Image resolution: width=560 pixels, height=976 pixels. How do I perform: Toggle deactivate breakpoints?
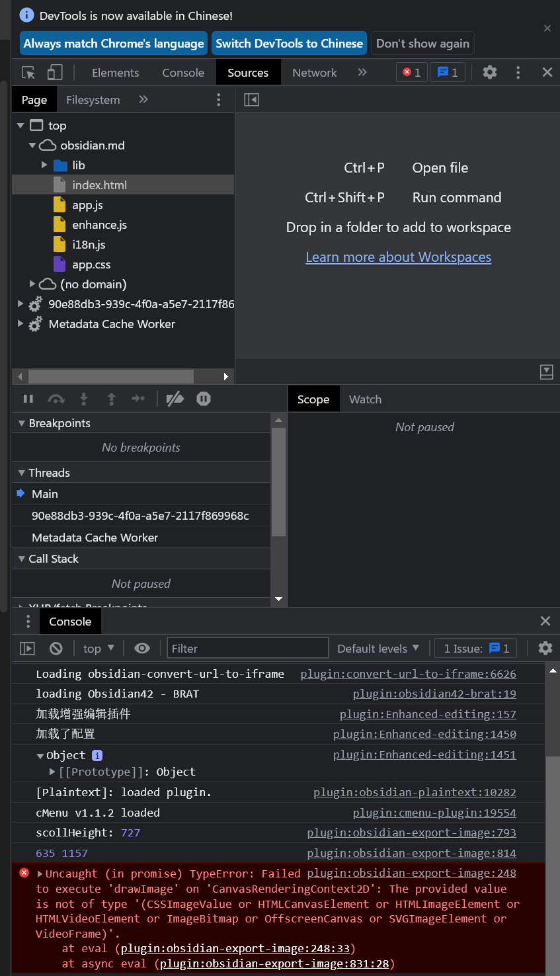175,399
